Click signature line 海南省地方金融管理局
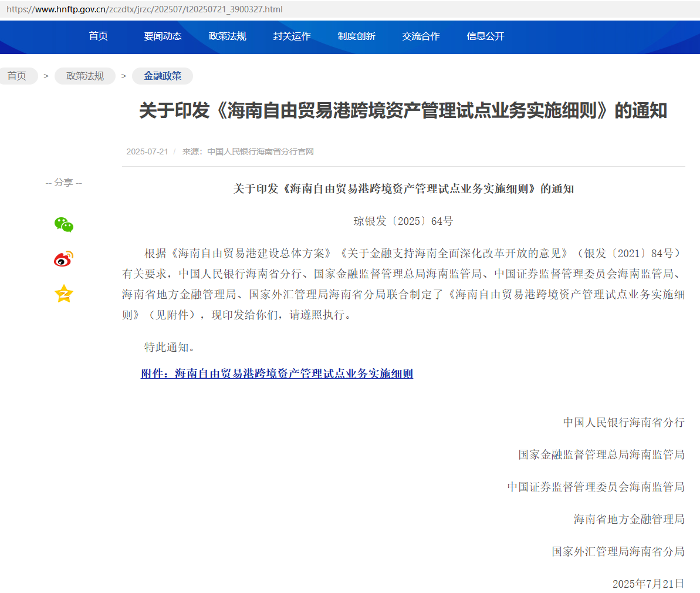Image resolution: width=700 pixels, height=593 pixels. [x=629, y=519]
